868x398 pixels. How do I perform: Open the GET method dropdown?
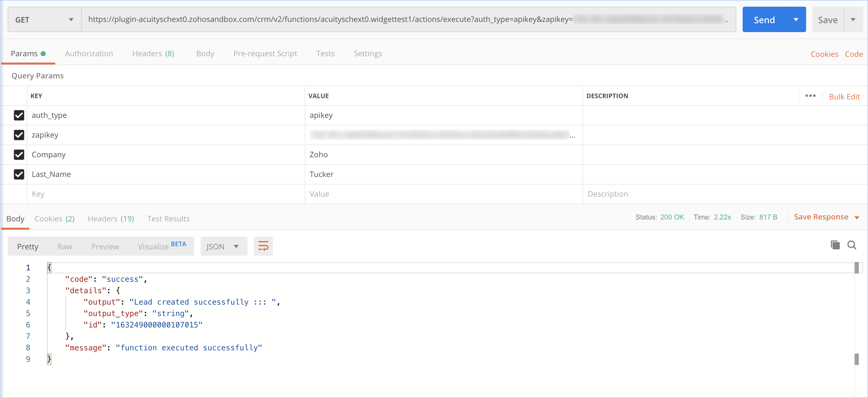(x=44, y=20)
